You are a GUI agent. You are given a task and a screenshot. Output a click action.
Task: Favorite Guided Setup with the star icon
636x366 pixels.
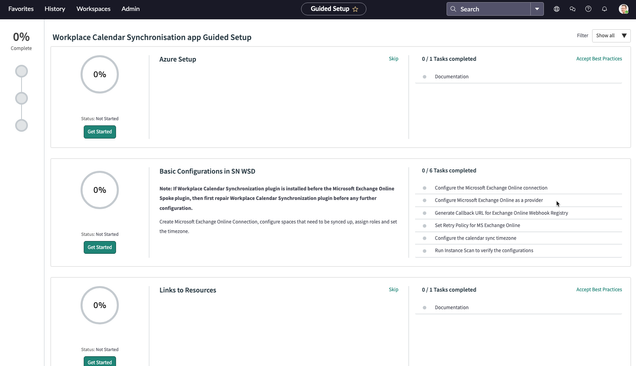(x=355, y=9)
